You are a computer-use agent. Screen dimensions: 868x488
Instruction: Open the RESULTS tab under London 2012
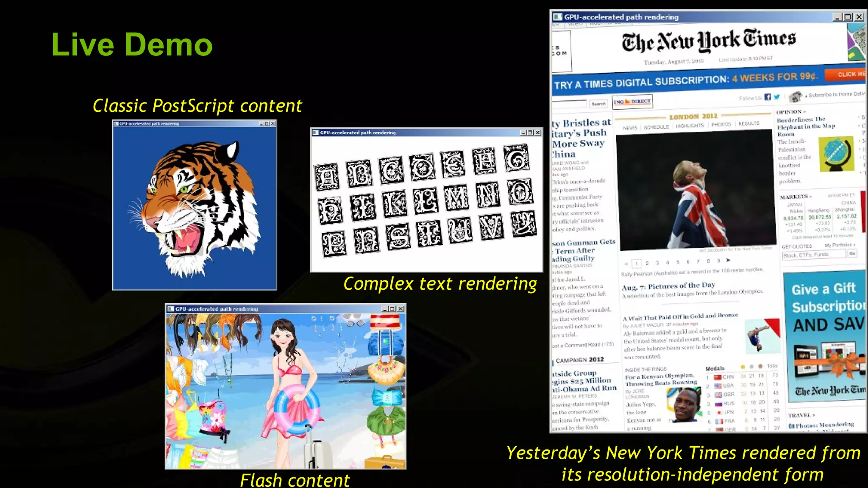coord(749,123)
